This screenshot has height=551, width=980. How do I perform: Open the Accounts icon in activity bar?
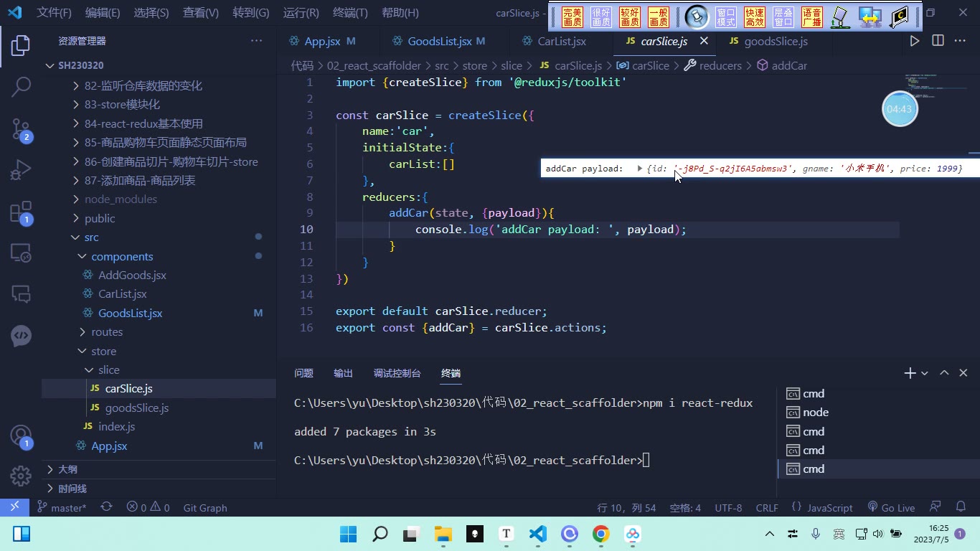point(21,435)
